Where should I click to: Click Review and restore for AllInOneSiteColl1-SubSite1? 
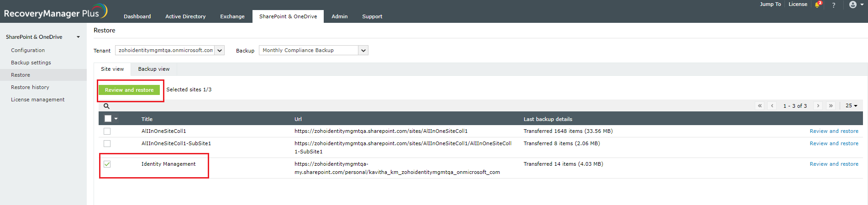(834, 143)
